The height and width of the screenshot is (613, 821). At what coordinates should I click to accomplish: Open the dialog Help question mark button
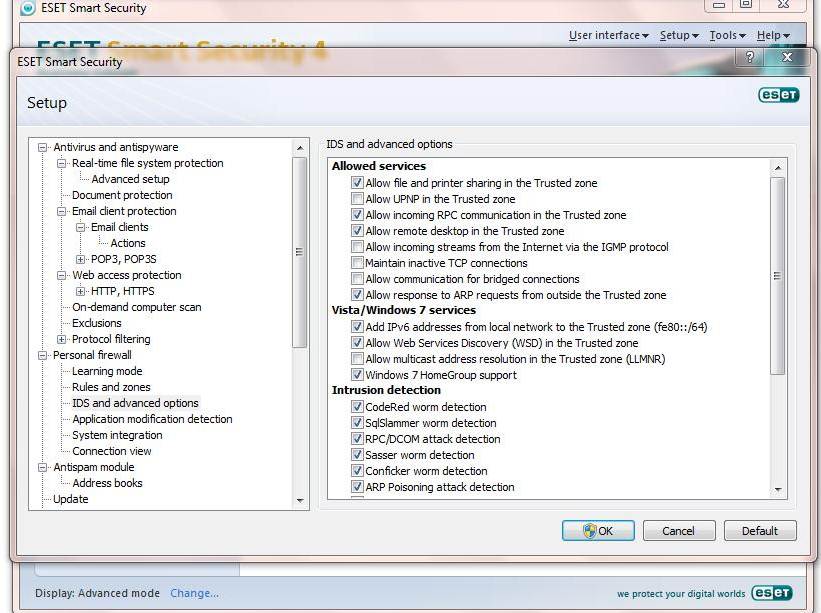pyautogui.click(x=750, y=57)
